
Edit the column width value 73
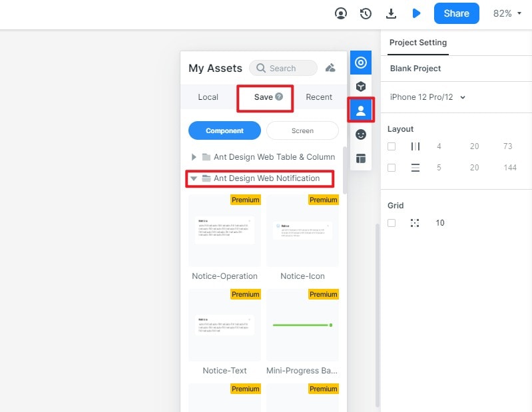pyautogui.click(x=507, y=146)
